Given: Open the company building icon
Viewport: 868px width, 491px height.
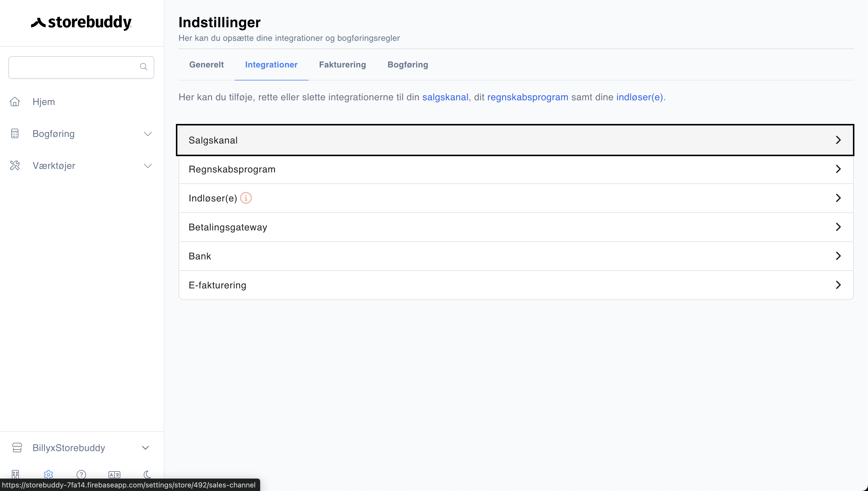Looking at the screenshot, I should click(x=15, y=474).
